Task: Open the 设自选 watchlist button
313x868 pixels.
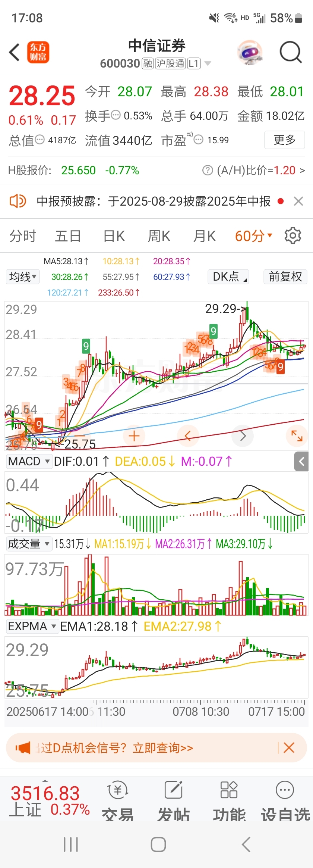Action: pos(285,801)
